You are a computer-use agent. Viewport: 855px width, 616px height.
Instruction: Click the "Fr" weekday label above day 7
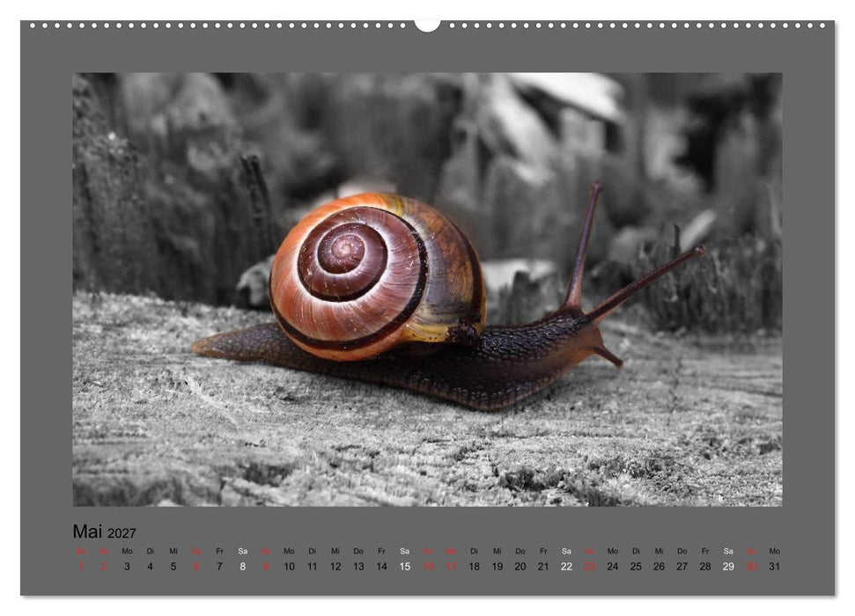coord(220,551)
